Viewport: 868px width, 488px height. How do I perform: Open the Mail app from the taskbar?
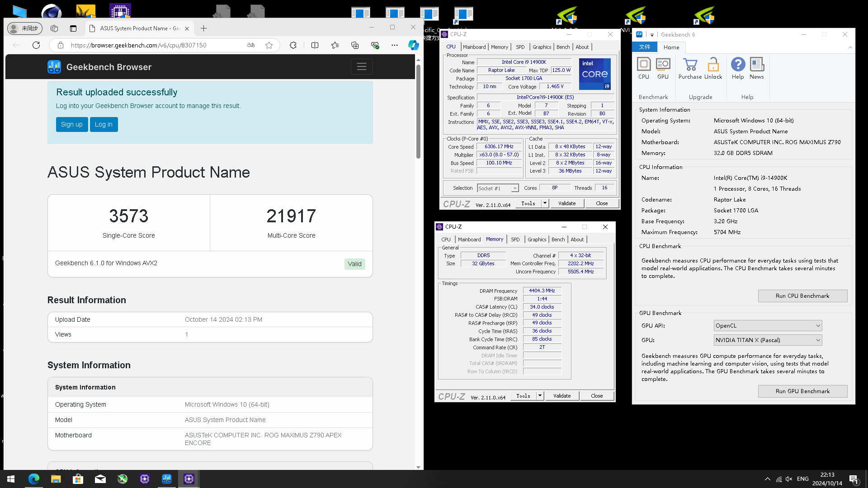(100, 479)
